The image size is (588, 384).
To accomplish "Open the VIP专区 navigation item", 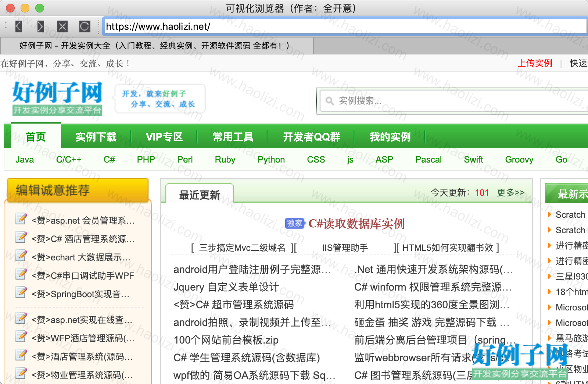I will [164, 137].
